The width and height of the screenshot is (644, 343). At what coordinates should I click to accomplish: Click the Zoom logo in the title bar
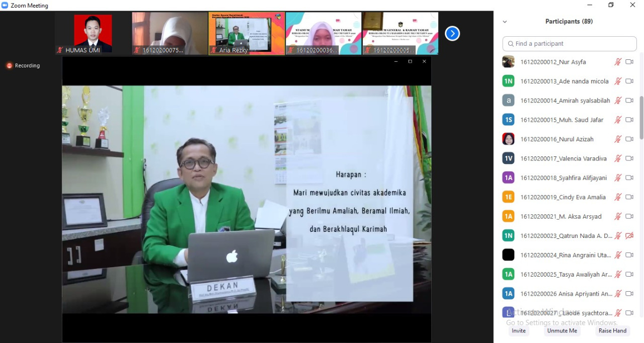(5, 6)
